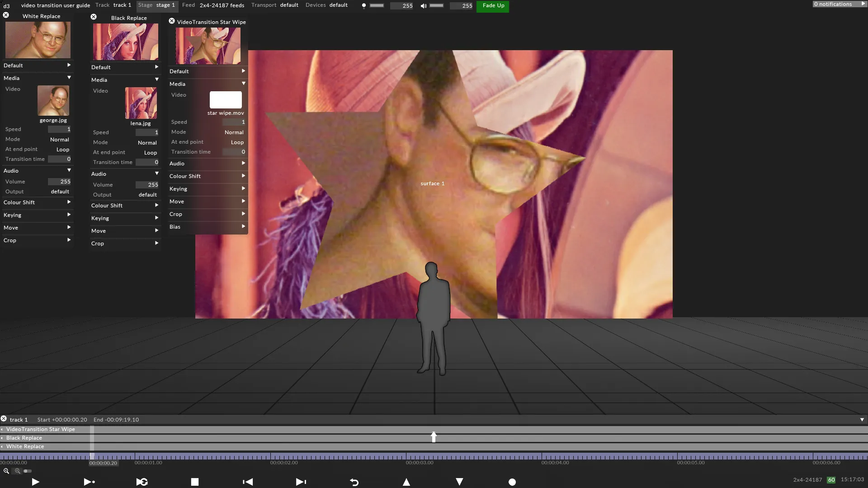Click the stop button in transport
The height and width of the screenshot is (488, 868).
(195, 481)
